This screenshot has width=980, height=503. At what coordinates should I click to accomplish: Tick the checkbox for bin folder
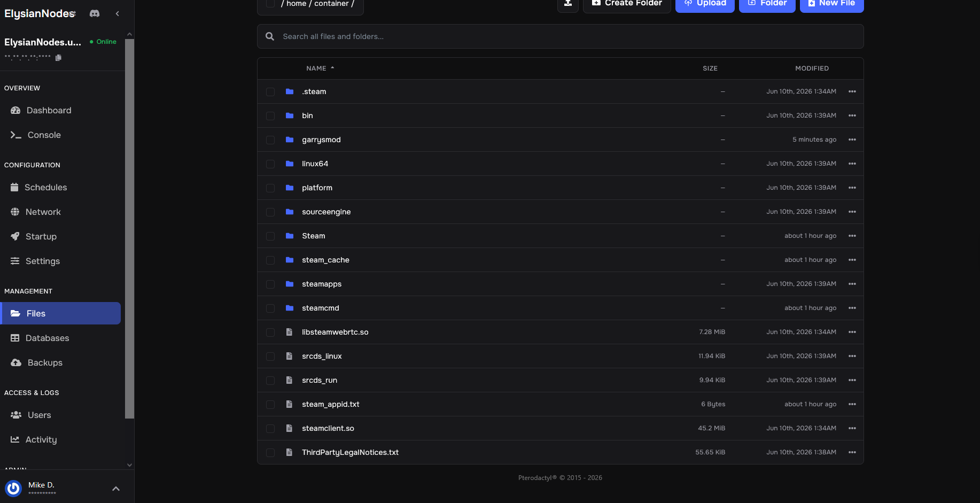(270, 116)
